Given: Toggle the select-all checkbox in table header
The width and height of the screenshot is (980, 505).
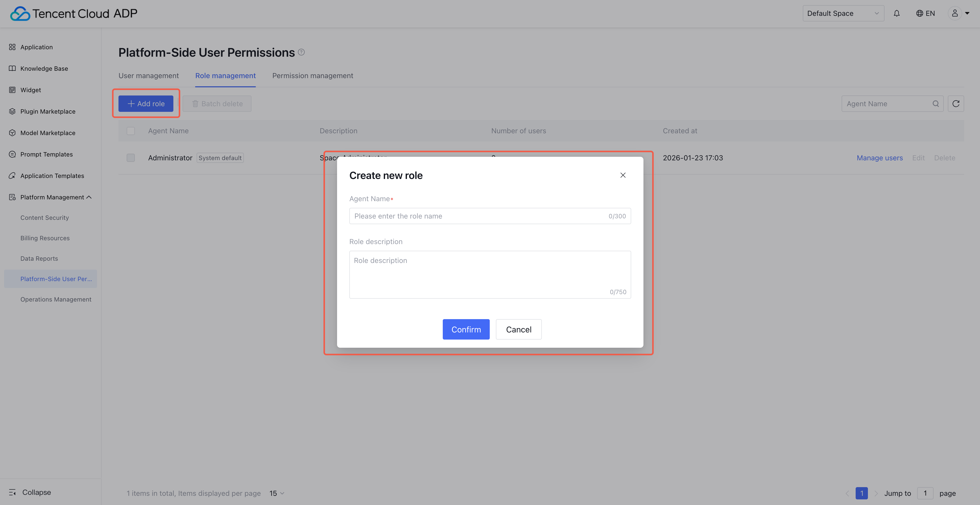Looking at the screenshot, I should coord(130,131).
